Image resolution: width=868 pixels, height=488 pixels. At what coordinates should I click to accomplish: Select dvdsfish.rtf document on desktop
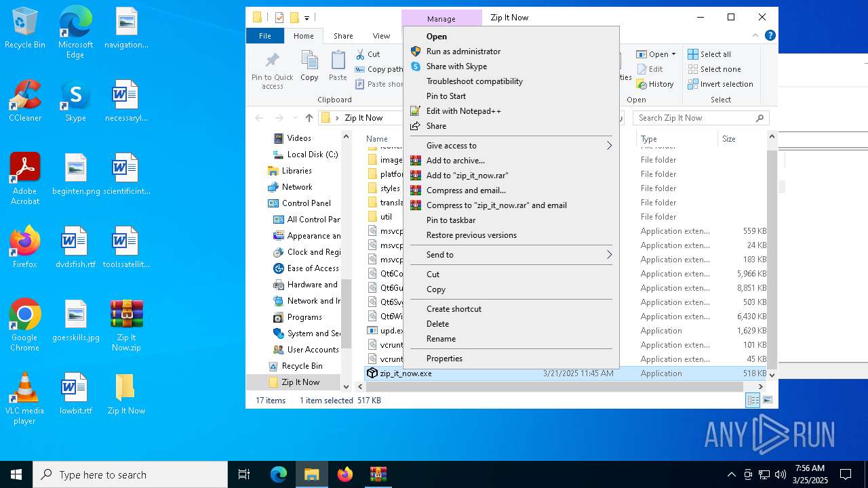coord(75,247)
